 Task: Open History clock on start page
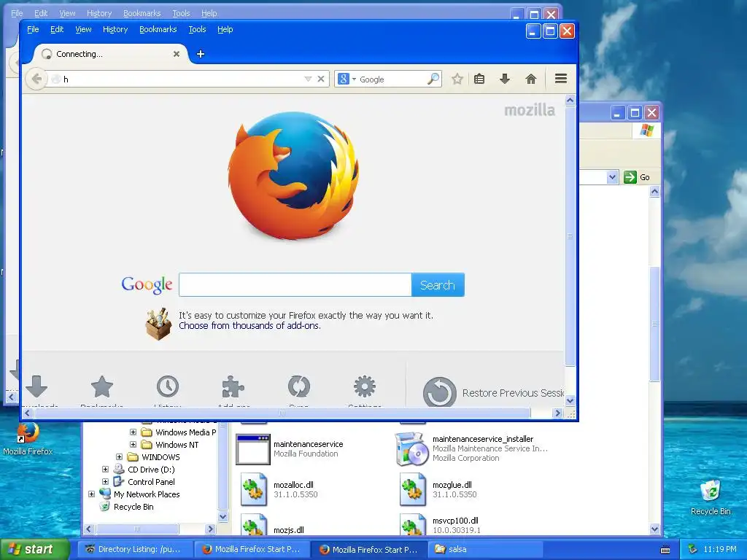[x=168, y=386]
